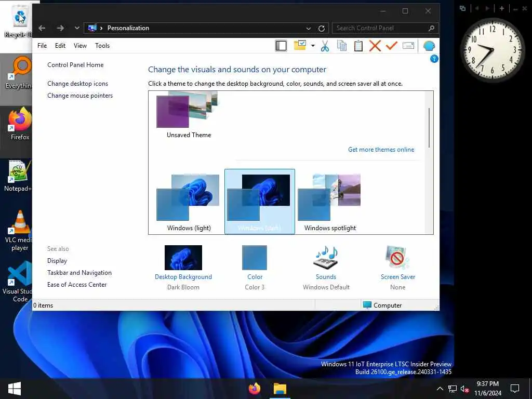Open the Edit menu
532x399 pixels.
point(60,46)
